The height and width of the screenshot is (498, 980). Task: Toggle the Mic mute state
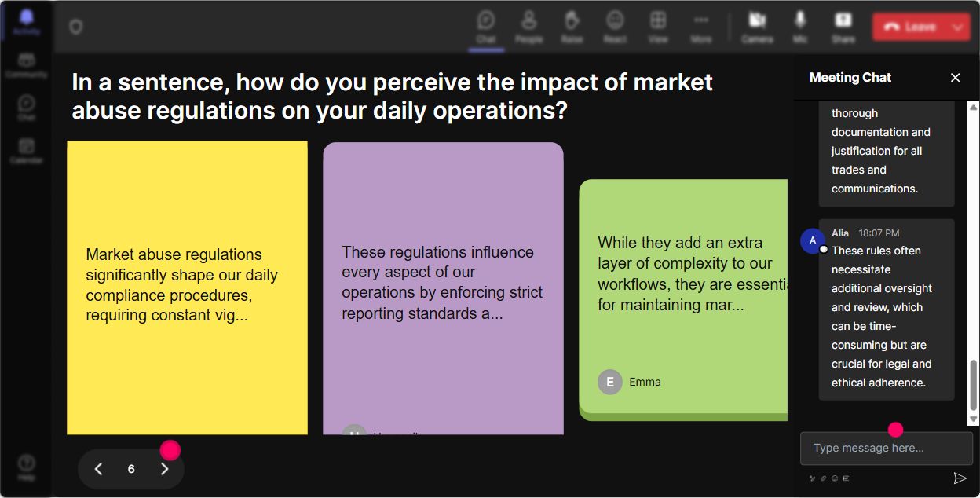[x=800, y=27]
